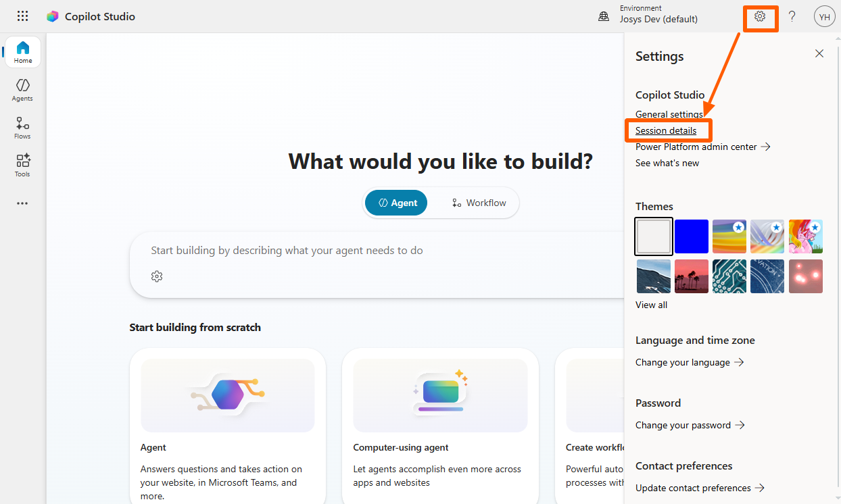
Task: Click the gear icon inside prompt box
Action: (157, 276)
